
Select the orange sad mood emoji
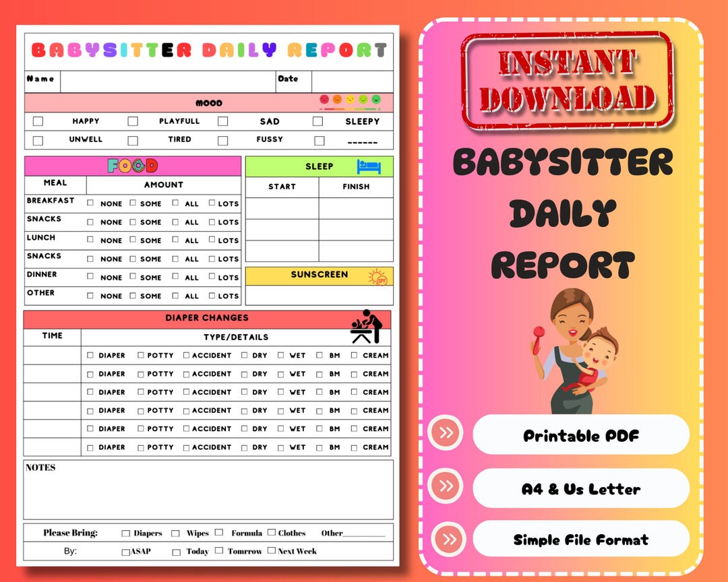point(337,99)
